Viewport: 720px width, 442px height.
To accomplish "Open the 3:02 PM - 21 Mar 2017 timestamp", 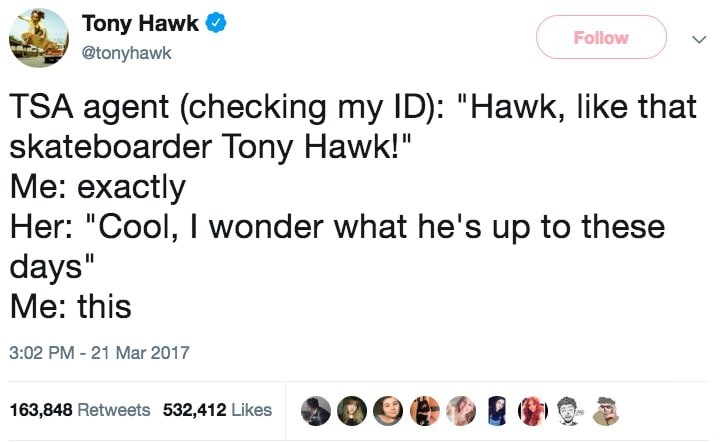I will [99, 352].
